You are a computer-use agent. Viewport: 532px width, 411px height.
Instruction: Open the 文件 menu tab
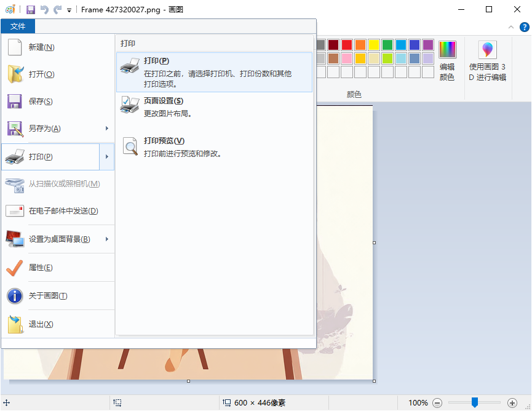coord(18,26)
